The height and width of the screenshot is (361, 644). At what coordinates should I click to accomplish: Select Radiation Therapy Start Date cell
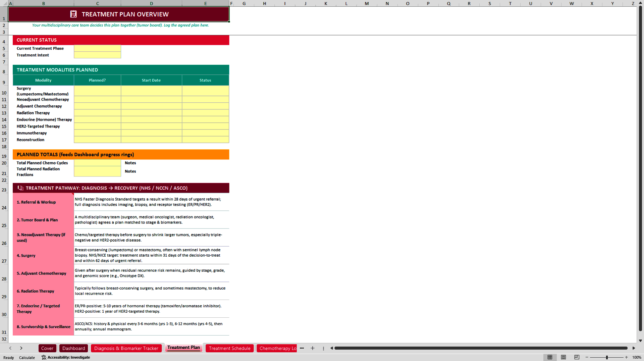point(151,113)
